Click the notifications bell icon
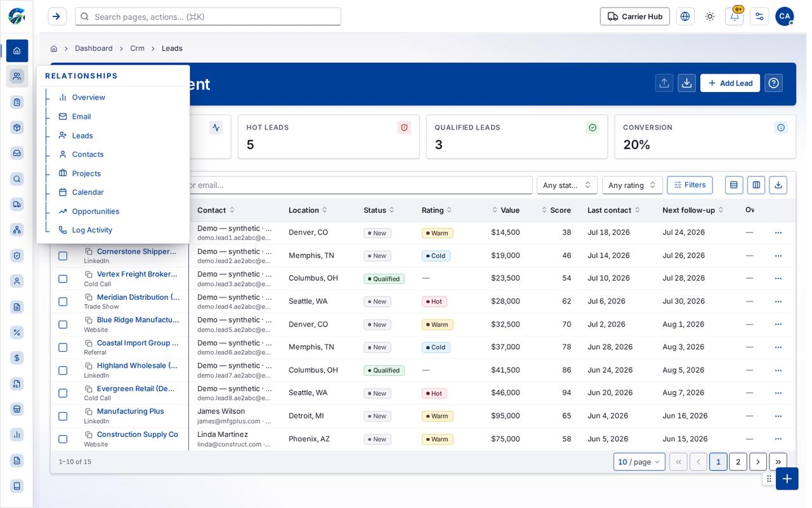Viewport: 812px width, 508px height. click(x=735, y=17)
